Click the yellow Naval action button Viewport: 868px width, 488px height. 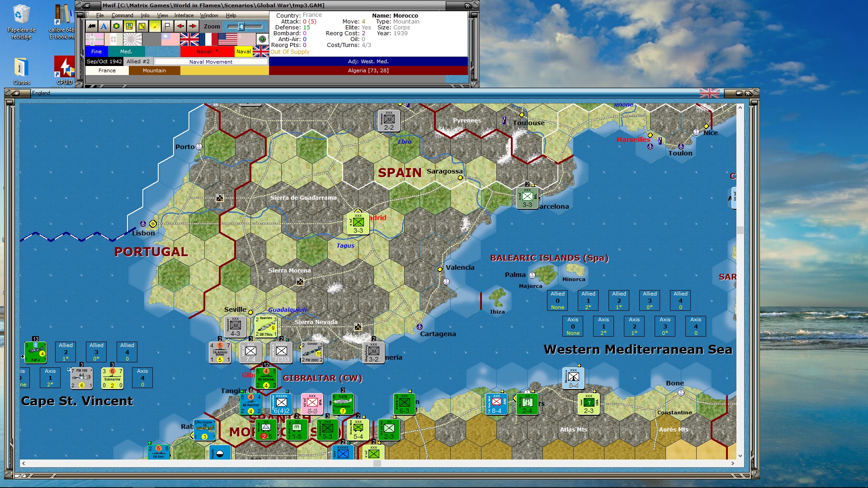[243, 52]
